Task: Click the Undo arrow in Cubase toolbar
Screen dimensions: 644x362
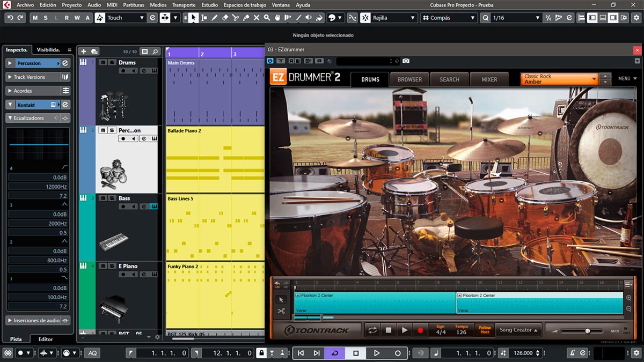Action: tap(10, 18)
